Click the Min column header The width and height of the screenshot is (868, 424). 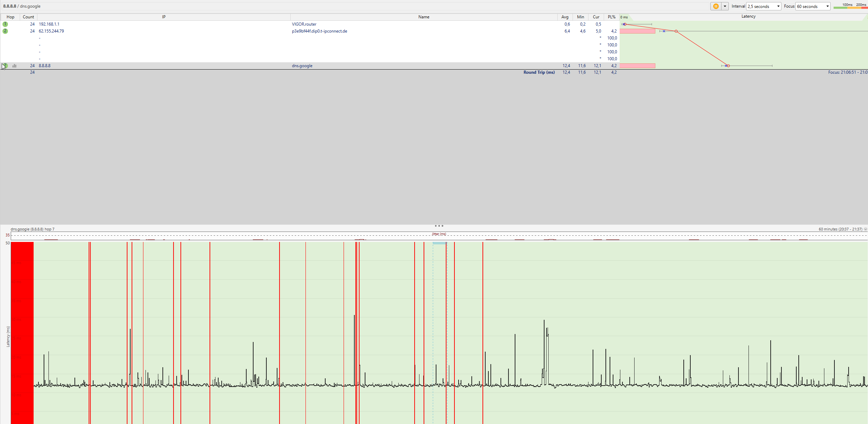point(581,17)
